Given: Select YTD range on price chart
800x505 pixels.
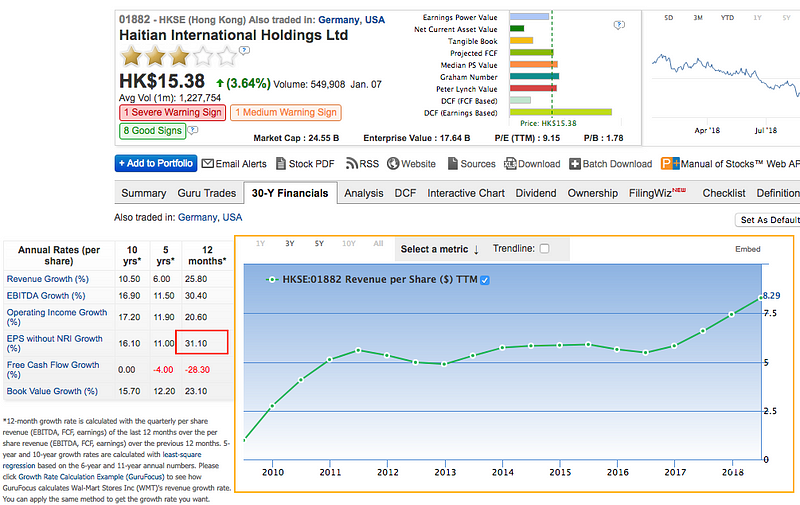Looking at the screenshot, I should 727,18.
